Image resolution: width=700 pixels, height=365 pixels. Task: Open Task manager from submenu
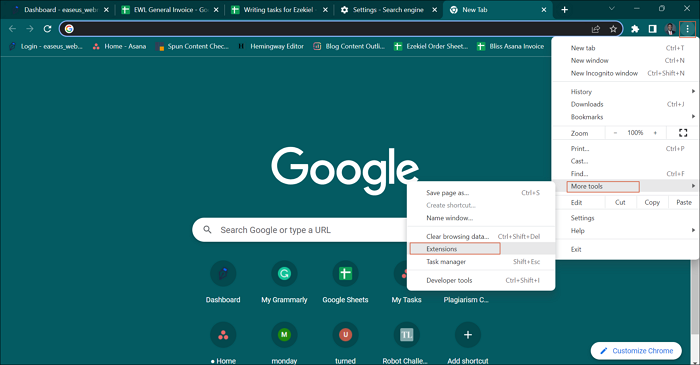pos(481,262)
